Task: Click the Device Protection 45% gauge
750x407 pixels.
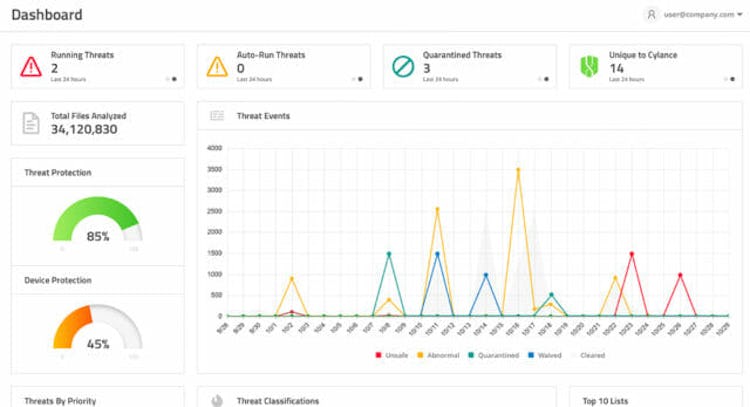Action: point(98,328)
